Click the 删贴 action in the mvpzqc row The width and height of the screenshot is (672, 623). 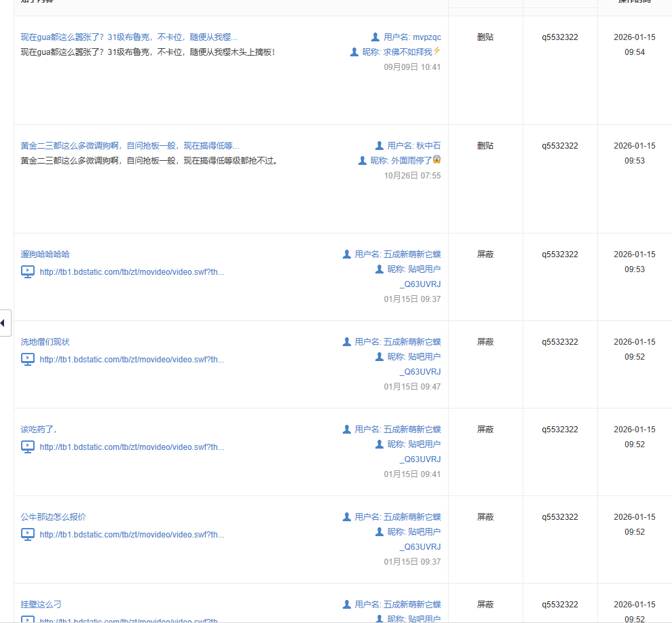(x=485, y=37)
